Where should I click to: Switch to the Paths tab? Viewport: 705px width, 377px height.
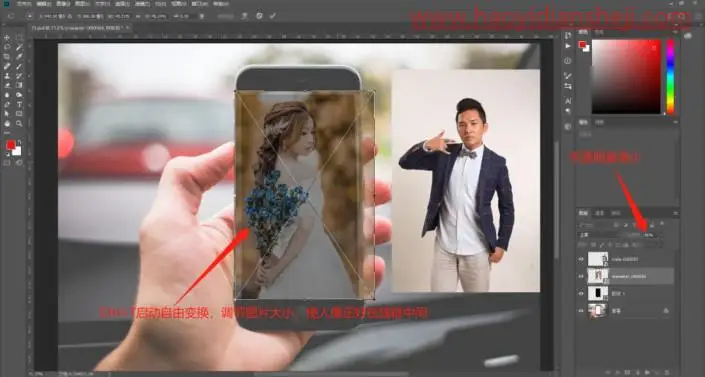pyautogui.click(x=616, y=213)
